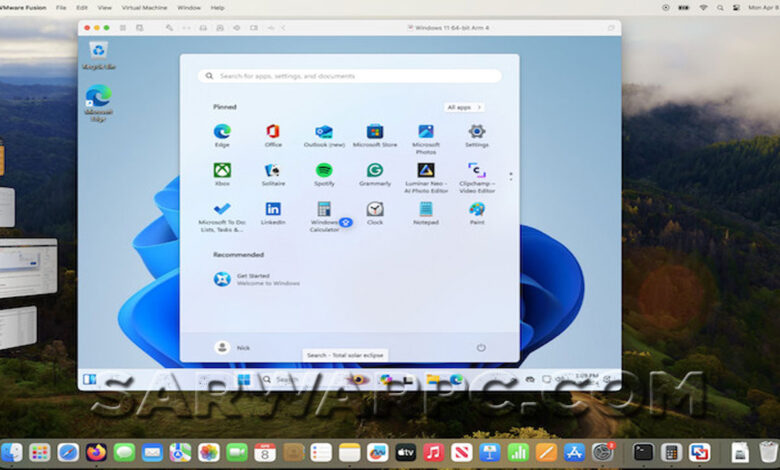Open Finder from the Dock
The width and height of the screenshot is (780, 470).
point(11,452)
